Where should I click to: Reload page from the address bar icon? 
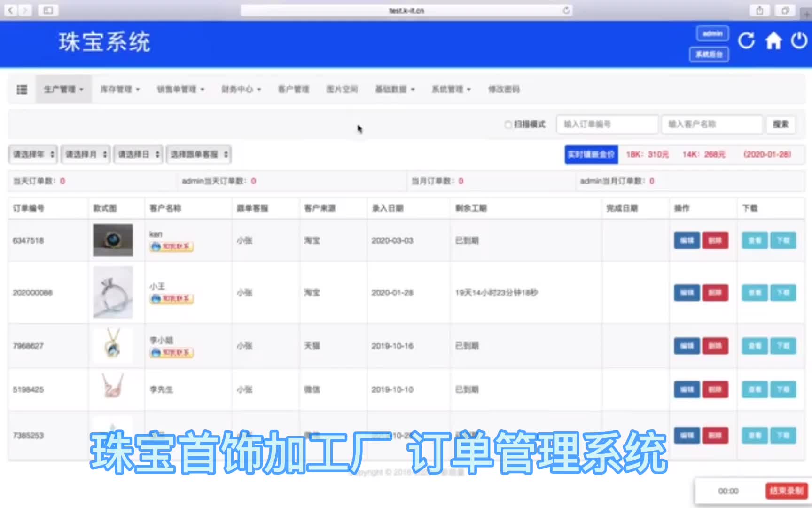566,10
